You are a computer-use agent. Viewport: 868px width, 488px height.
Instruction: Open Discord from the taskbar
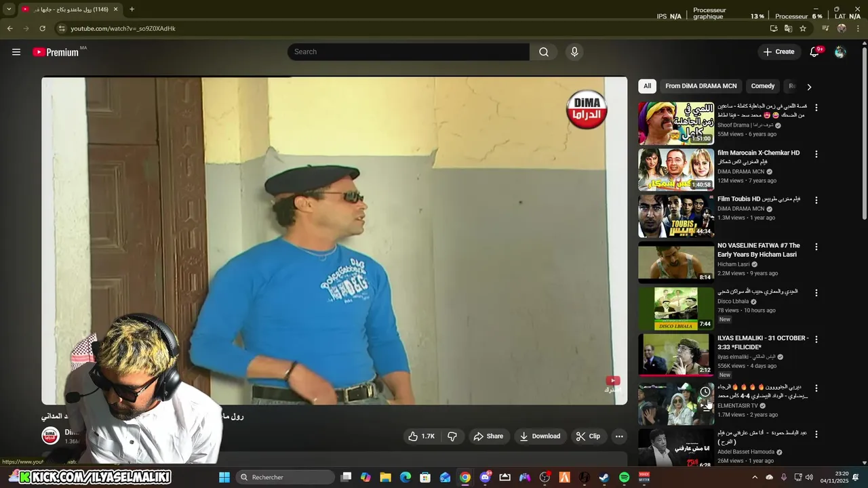click(485, 477)
